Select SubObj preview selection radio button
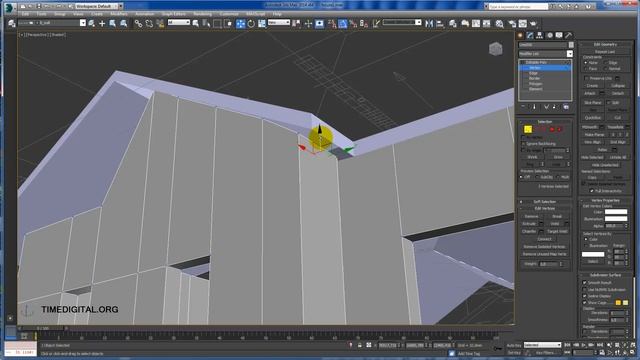640x360 pixels. pyautogui.click(x=538, y=177)
